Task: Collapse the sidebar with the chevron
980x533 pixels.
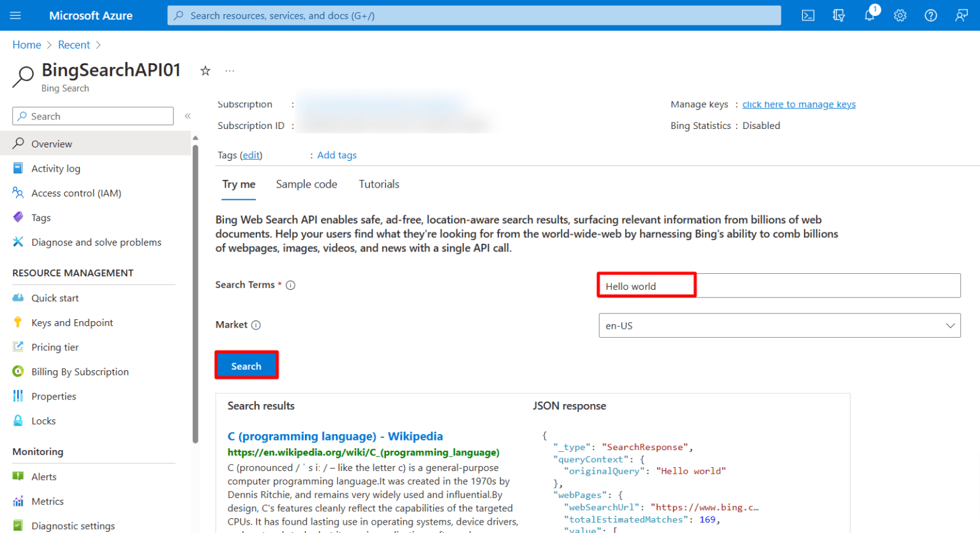Action: (188, 116)
